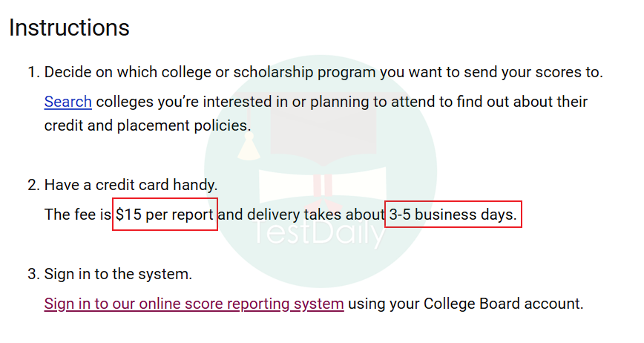The height and width of the screenshot is (343, 644).
Task: Click the Sign in to our online score reporting system link
Action: pyautogui.click(x=194, y=304)
